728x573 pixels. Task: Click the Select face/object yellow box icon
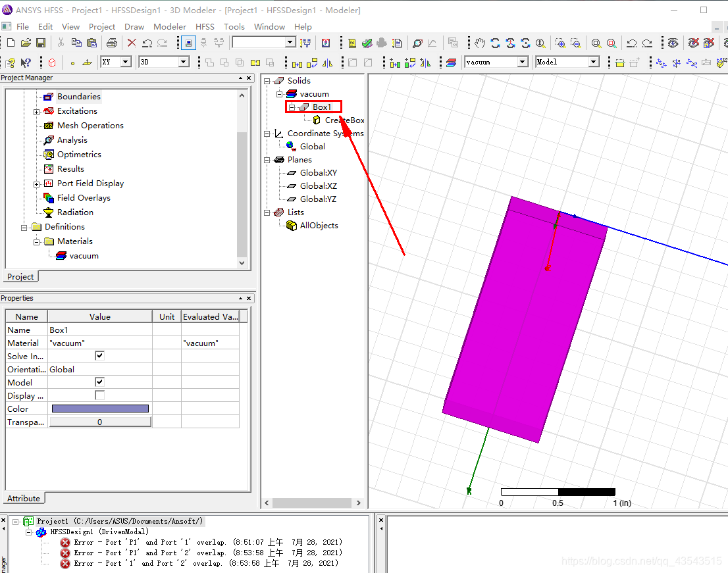(x=620, y=62)
